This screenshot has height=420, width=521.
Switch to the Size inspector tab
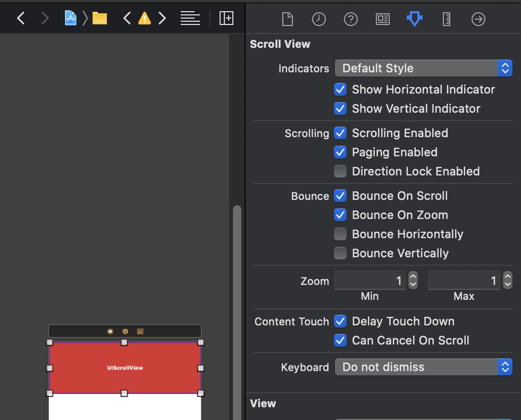tap(446, 19)
